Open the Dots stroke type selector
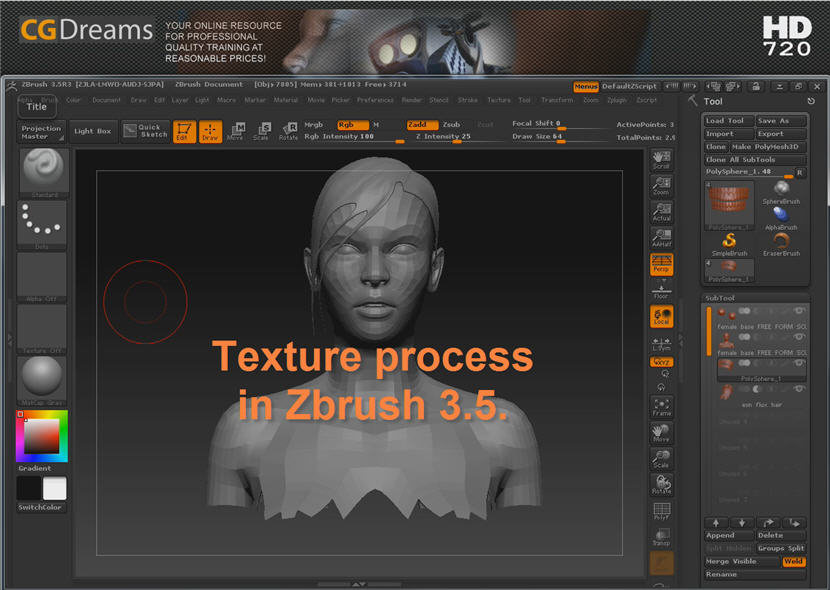 (42, 224)
